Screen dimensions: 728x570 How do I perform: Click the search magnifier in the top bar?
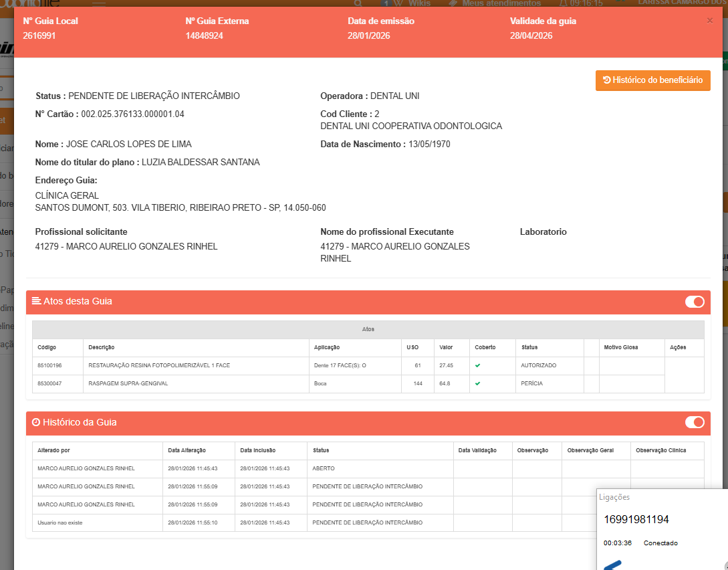[358, 3]
